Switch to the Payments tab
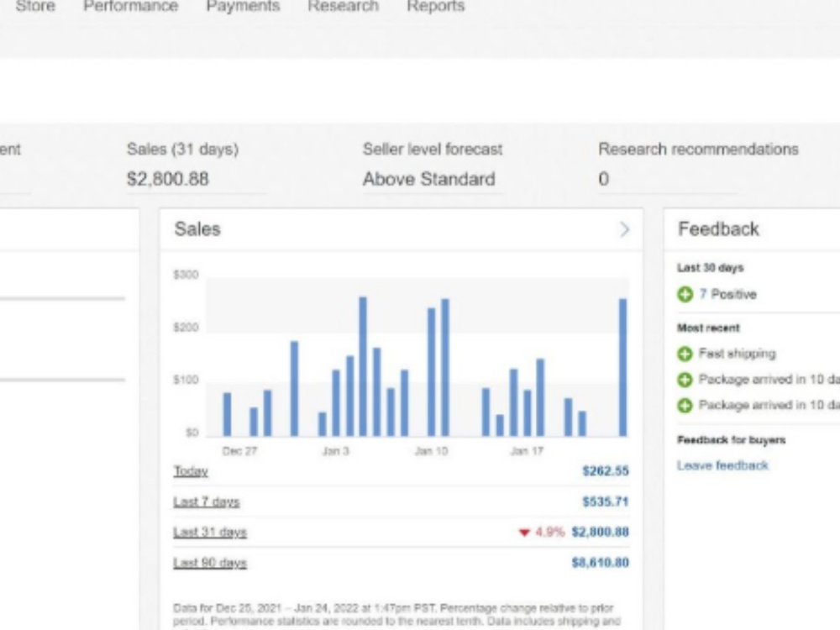 click(244, 6)
